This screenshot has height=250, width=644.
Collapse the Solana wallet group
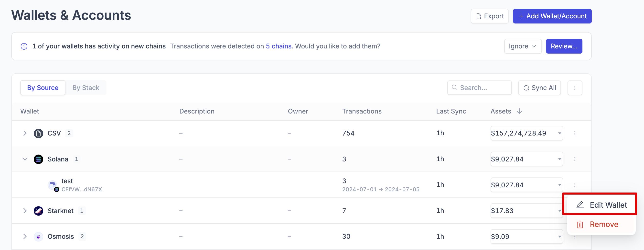click(x=25, y=159)
